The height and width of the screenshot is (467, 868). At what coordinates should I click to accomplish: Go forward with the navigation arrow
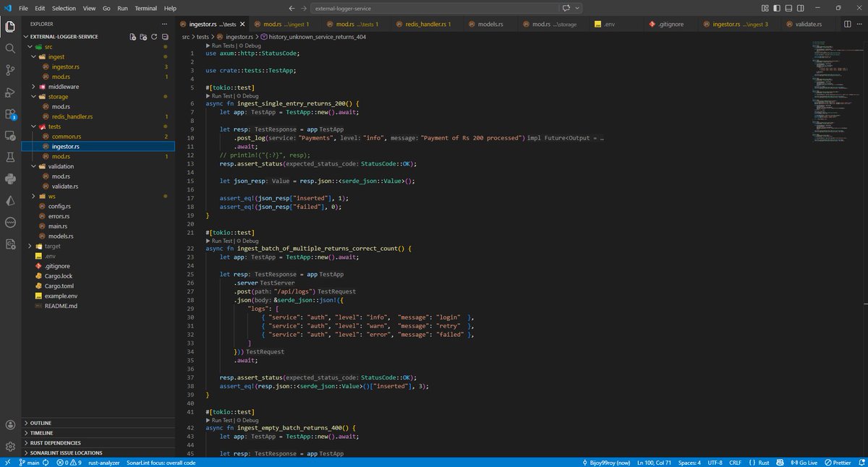coord(305,8)
